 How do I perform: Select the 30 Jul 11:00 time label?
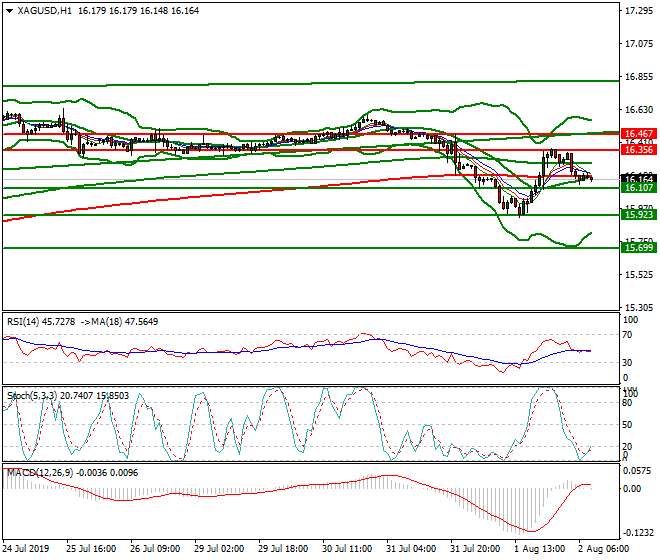coord(347,549)
